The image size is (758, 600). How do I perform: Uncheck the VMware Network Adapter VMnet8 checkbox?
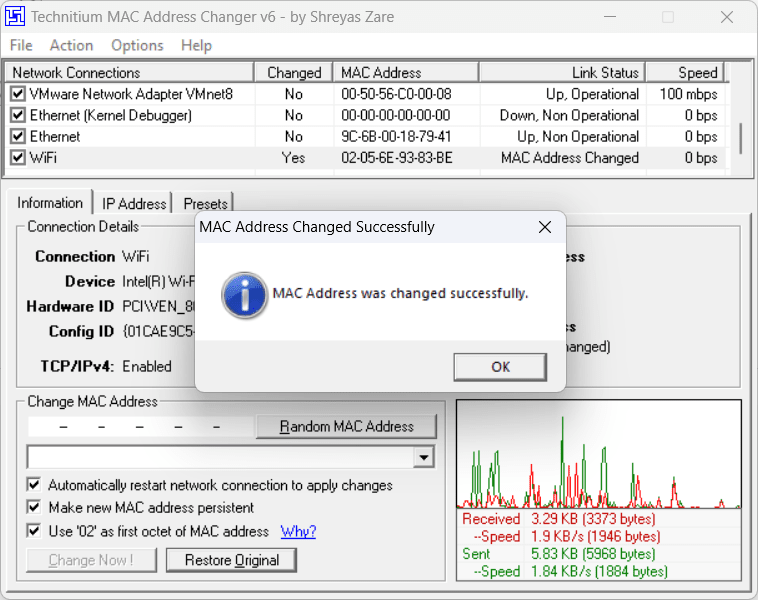point(18,93)
